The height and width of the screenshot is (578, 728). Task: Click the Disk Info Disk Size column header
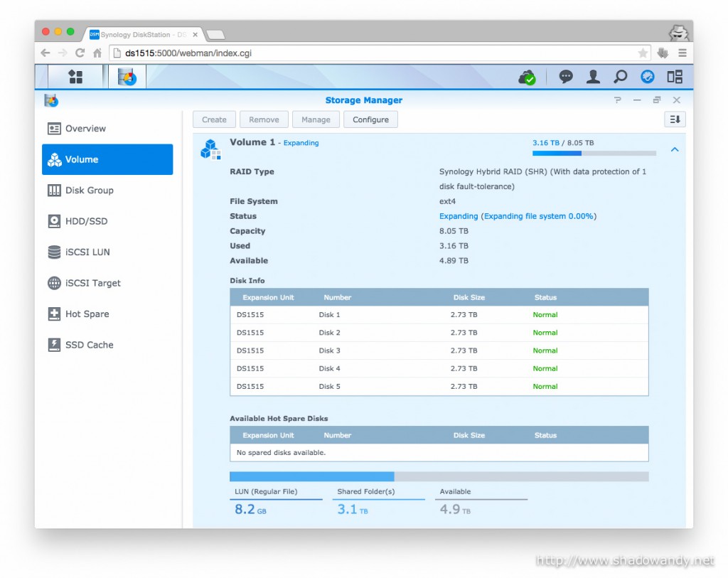coord(469,298)
